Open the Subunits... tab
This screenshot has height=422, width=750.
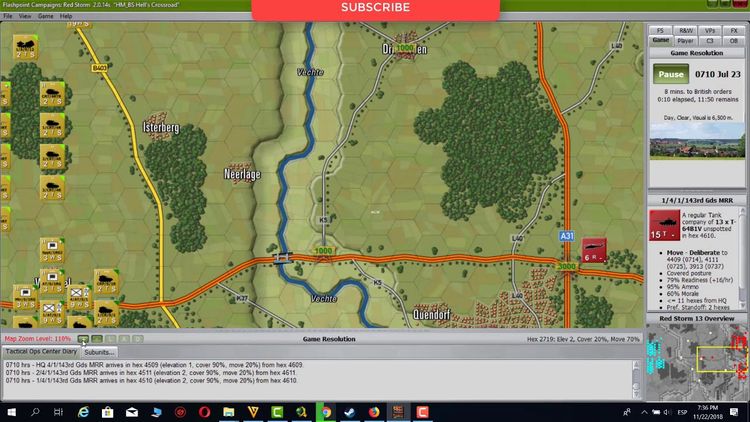click(99, 352)
